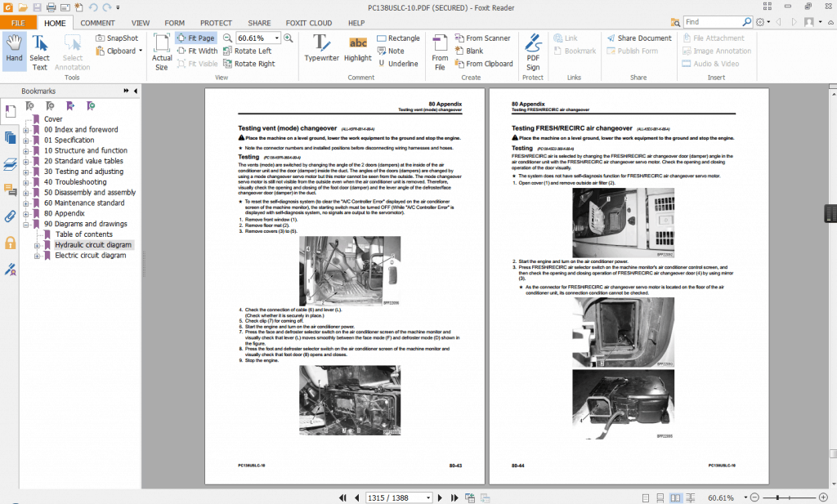Collapse the Bookmarks panel
The width and height of the screenshot is (837, 504).
(136, 91)
